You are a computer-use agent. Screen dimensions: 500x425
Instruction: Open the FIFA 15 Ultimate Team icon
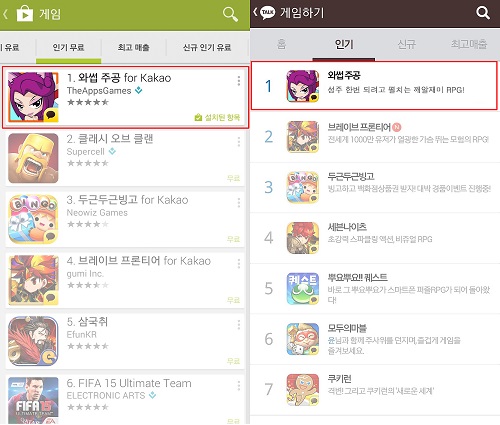click(x=33, y=401)
